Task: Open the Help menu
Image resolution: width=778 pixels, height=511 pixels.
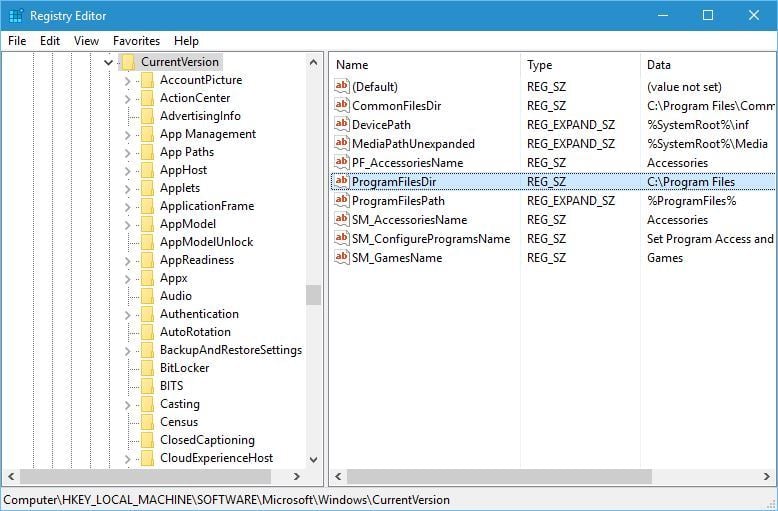Action: coord(187,41)
